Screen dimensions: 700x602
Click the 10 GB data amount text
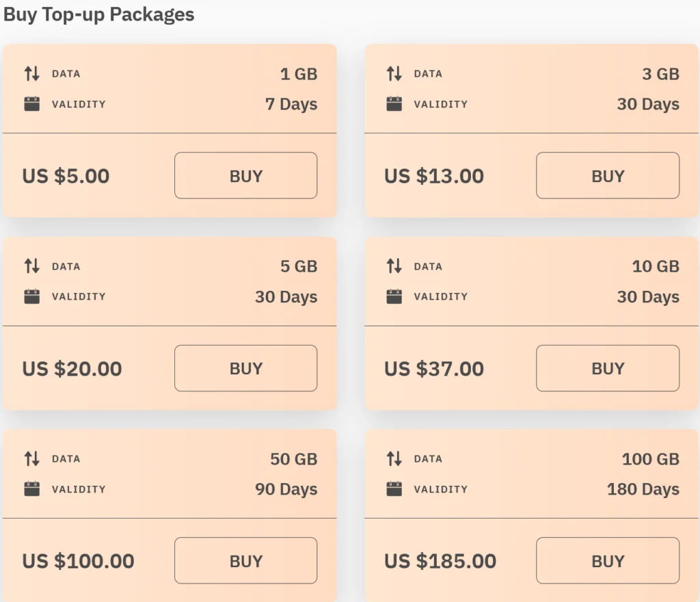[x=655, y=266]
